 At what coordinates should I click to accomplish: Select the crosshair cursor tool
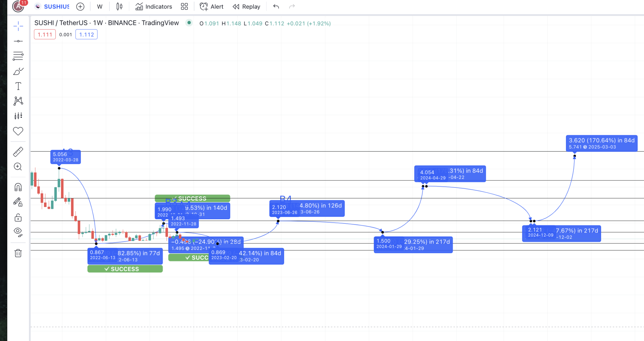[18, 26]
